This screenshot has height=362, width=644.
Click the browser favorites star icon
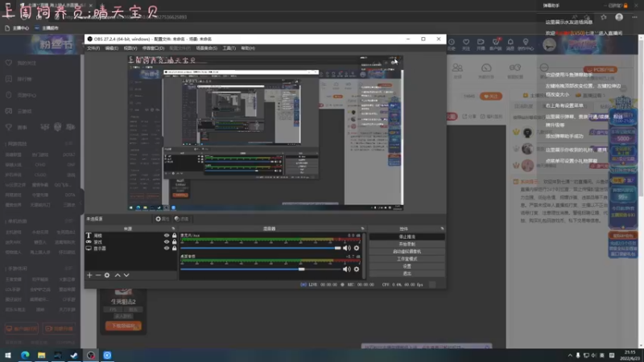[x=603, y=17]
